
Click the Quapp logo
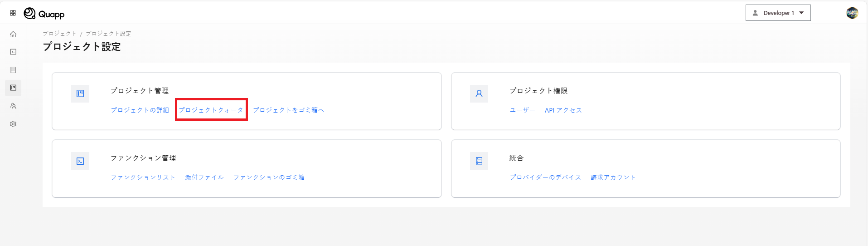(x=44, y=14)
